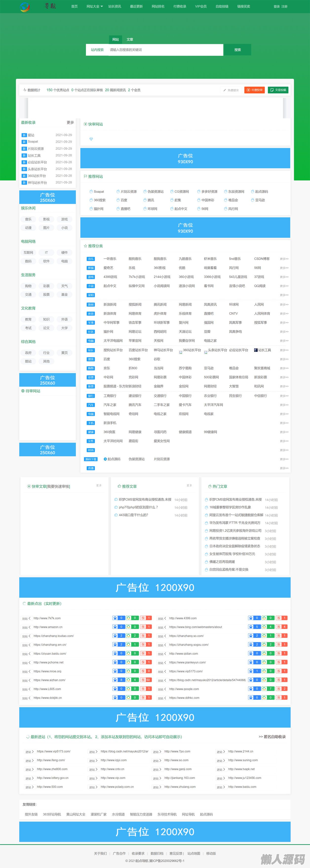
Task: Click the Sogou icon for www.mroe.org
Action: pyautogui.click(x=143, y=671)
